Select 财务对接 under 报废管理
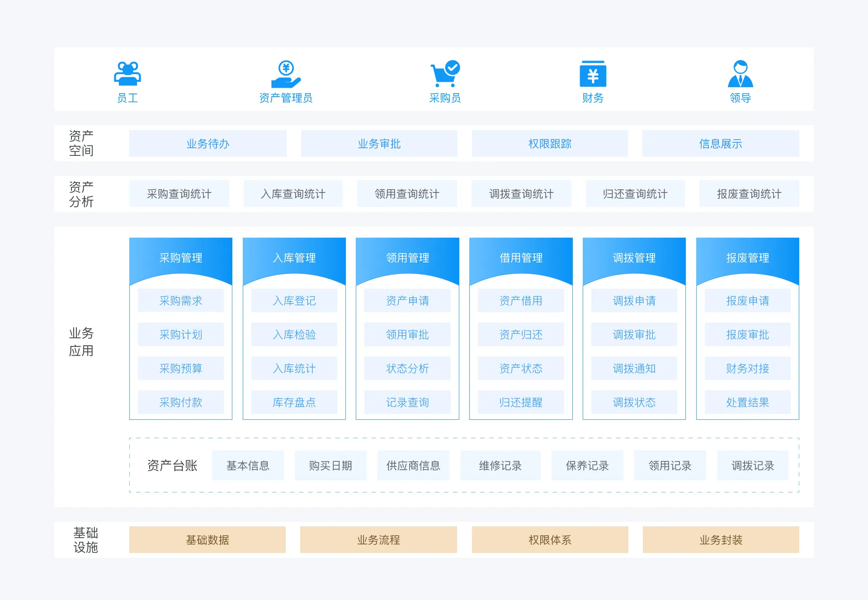The image size is (868, 600). [x=748, y=369]
